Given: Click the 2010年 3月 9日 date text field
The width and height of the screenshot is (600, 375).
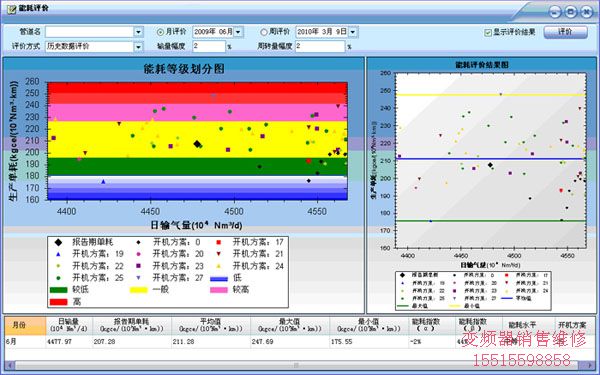Looking at the screenshot, I should tap(322, 32).
